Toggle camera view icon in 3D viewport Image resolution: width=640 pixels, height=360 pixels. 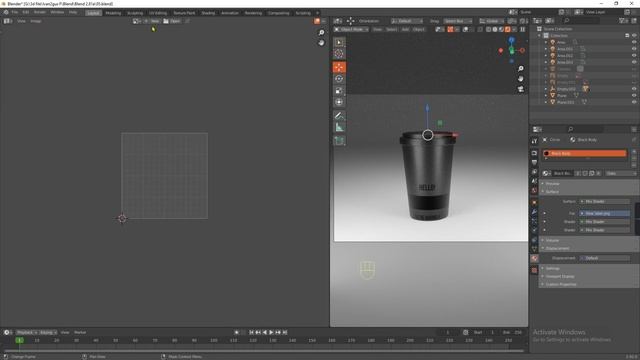pos(520,89)
